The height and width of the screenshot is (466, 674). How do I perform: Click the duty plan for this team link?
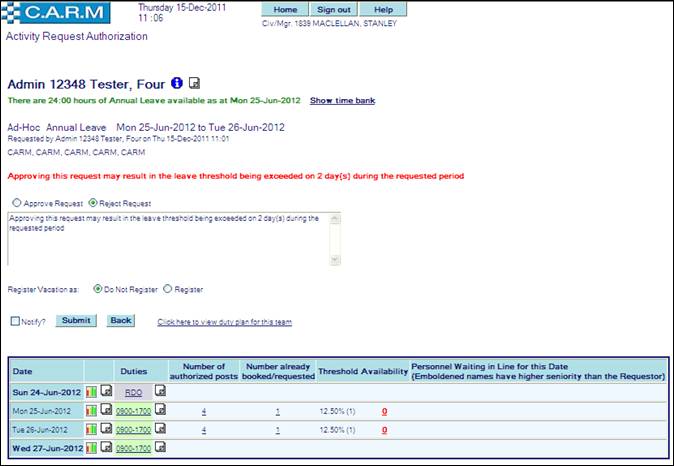pos(224,322)
